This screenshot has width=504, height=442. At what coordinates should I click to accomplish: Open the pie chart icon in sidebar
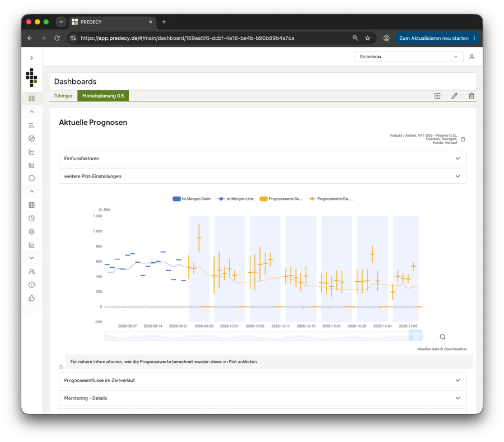(31, 218)
